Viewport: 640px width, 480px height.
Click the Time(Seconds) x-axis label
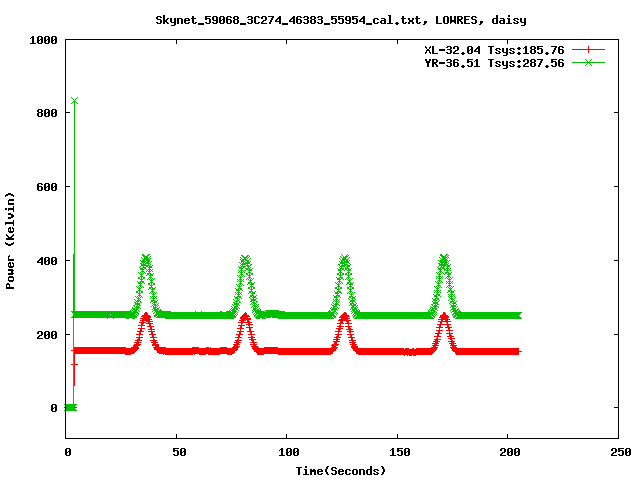click(340, 471)
